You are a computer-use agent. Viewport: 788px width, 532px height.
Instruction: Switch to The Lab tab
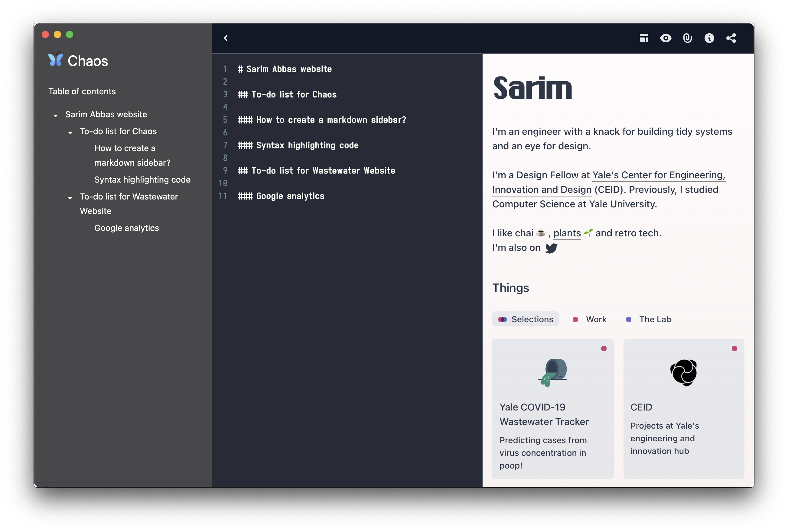click(648, 319)
